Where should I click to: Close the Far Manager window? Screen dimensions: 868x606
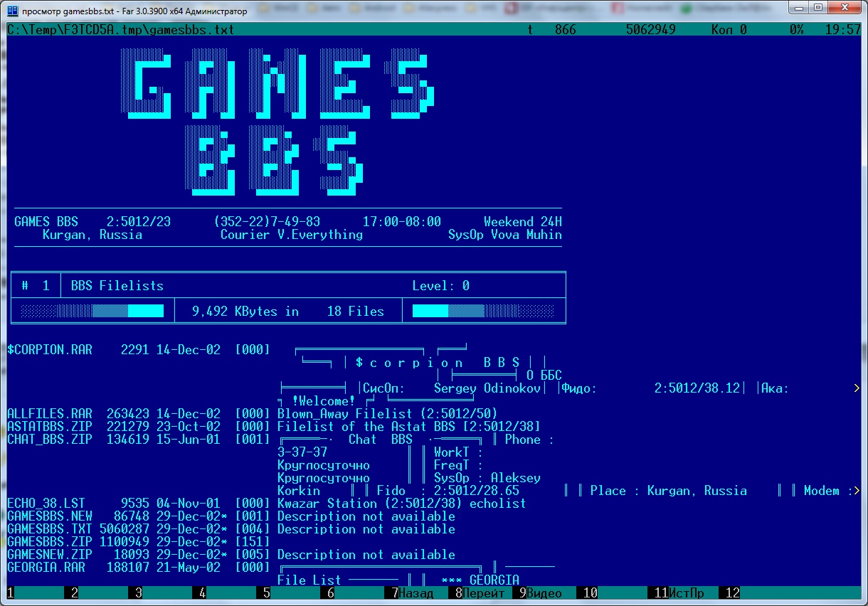point(845,9)
